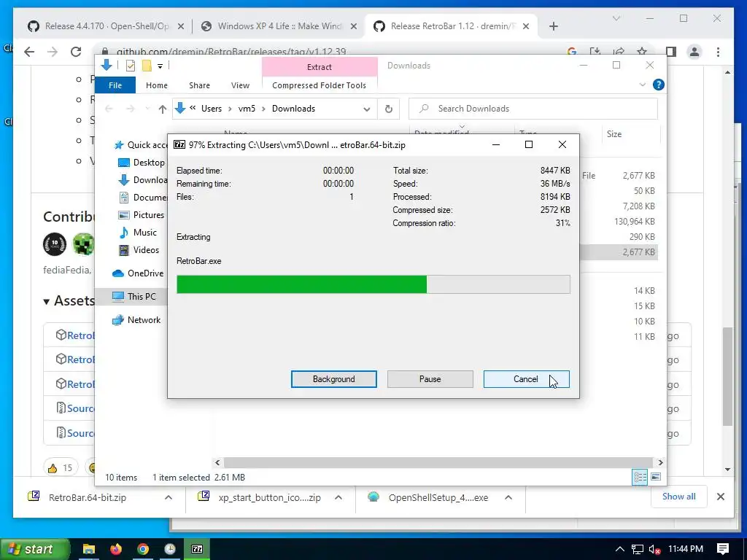Click the Search Downloads field

click(x=533, y=109)
